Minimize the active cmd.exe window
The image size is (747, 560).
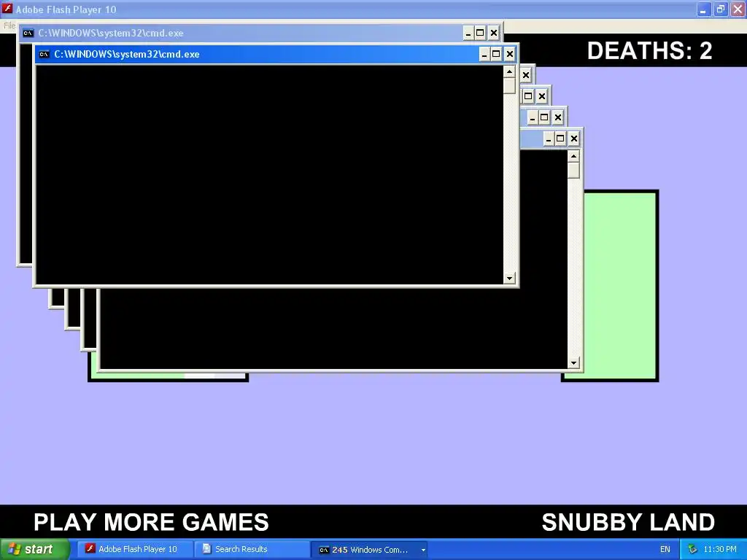(484, 54)
